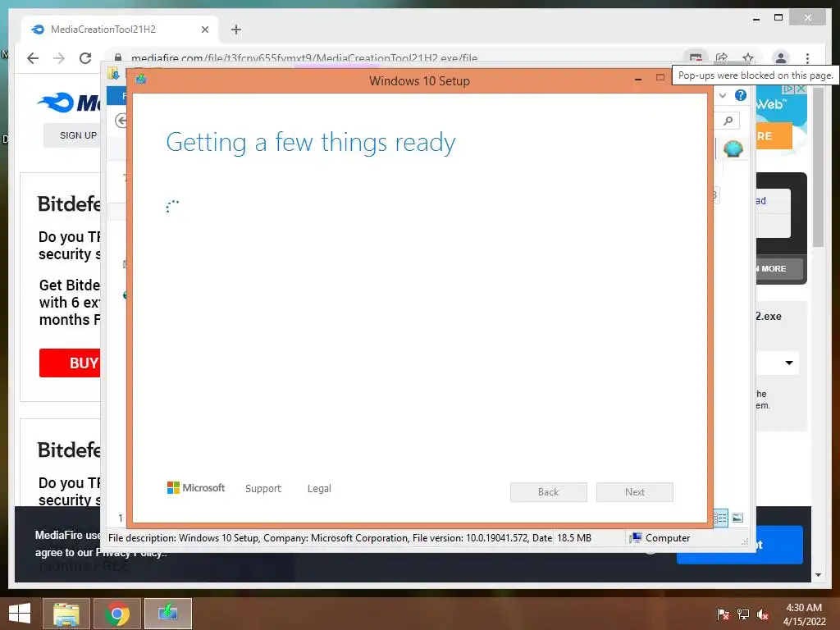The width and height of the screenshot is (840, 630).
Task: Click the red BUY button in Bitdefender ad
Action: (x=70, y=363)
